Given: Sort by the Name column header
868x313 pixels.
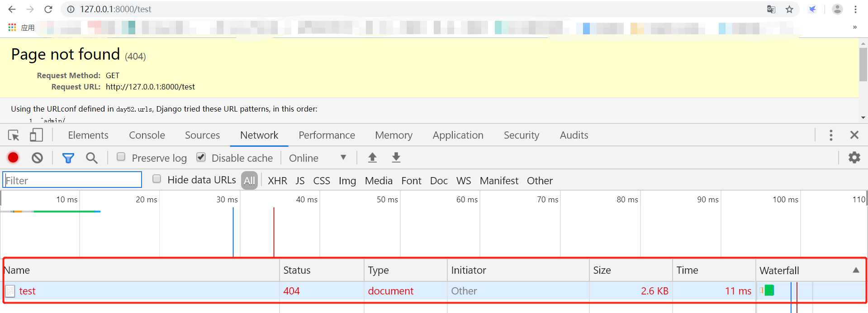Looking at the screenshot, I should 142,270.
